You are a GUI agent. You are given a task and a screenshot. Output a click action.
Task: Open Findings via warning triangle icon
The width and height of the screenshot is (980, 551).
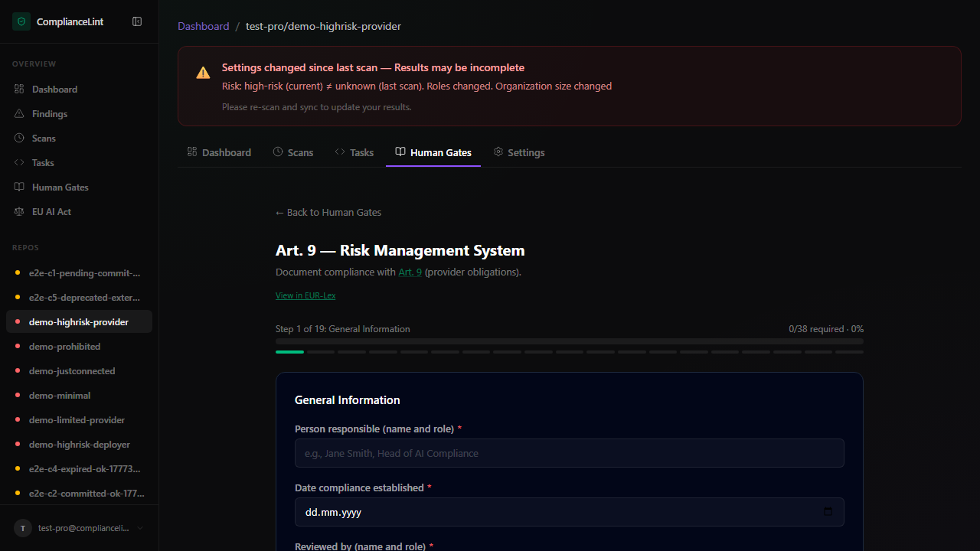click(19, 114)
